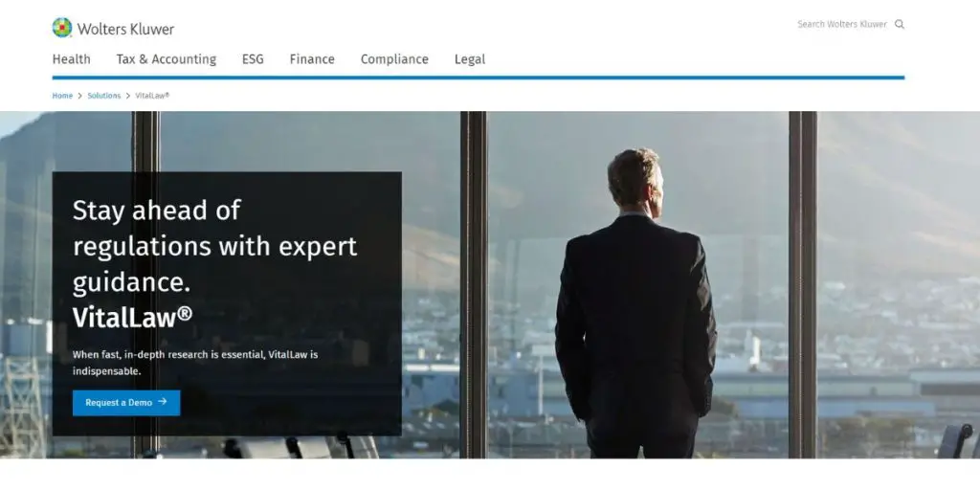Click the Wolters Kluwer wordmark text

tap(125, 29)
